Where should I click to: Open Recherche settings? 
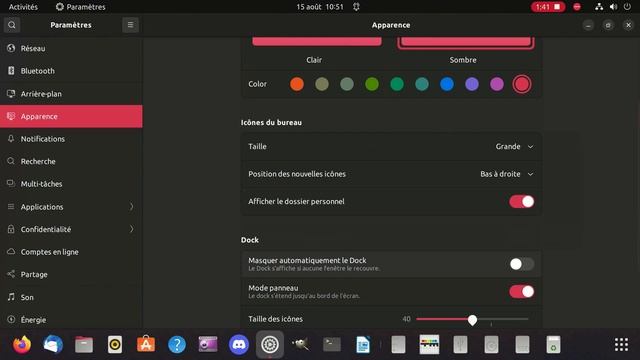[71, 161]
